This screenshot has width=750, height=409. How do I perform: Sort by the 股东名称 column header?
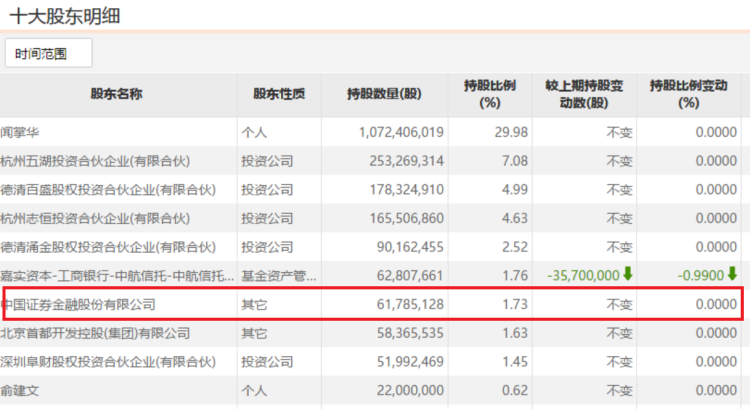click(117, 94)
